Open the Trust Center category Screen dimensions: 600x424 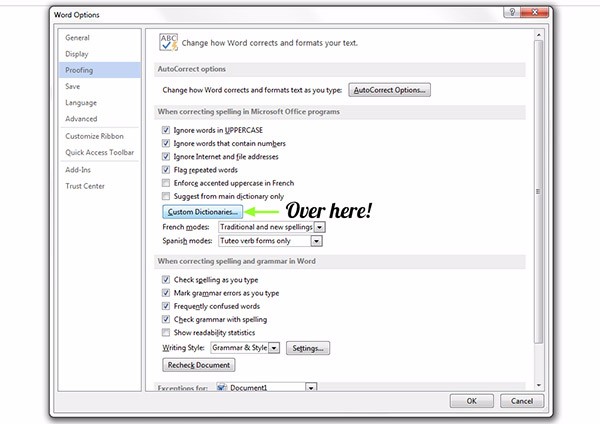pos(99,186)
